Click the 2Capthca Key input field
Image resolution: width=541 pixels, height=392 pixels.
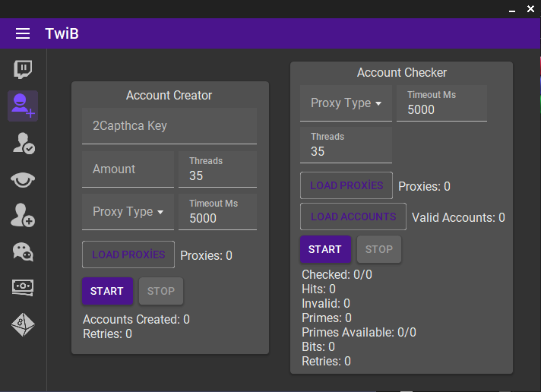[169, 126]
